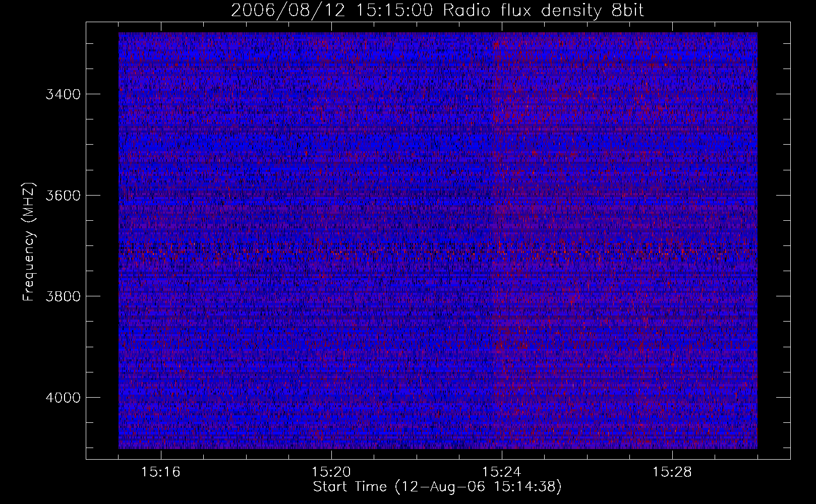Click the 15:20 time tick label
This screenshot has height=504, width=816.
pos(331,472)
